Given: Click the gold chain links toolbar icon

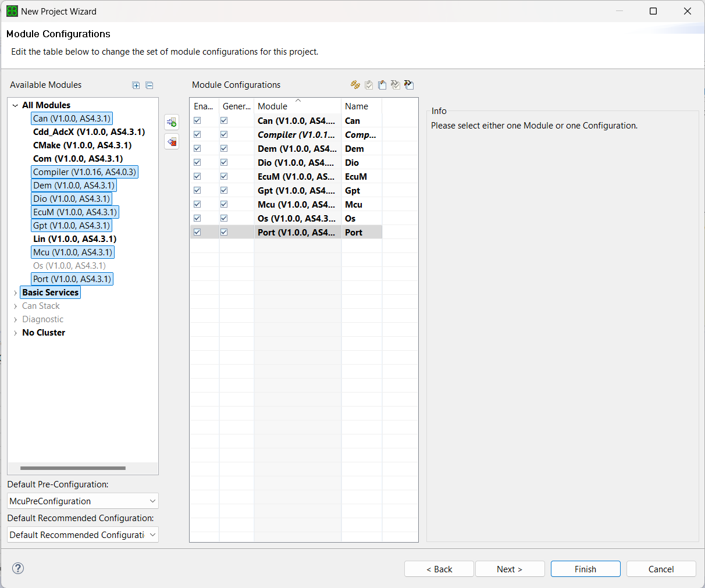Looking at the screenshot, I should click(355, 85).
